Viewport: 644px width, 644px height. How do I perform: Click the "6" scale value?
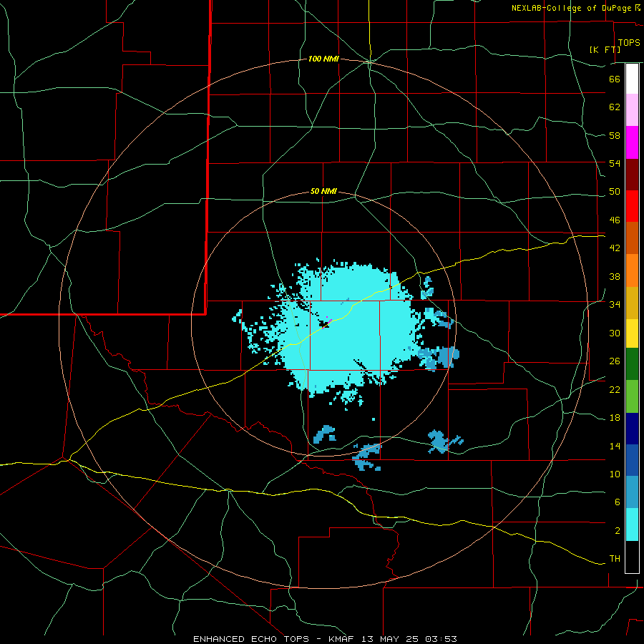(618, 502)
